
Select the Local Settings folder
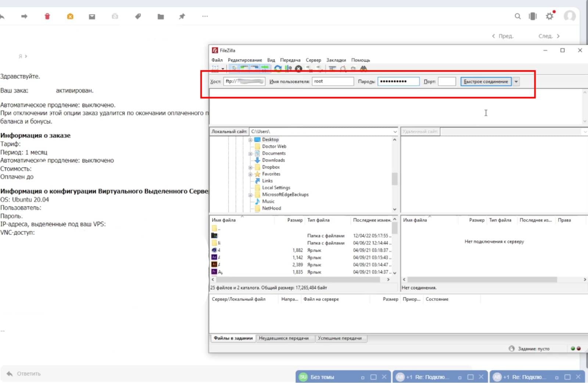(x=276, y=188)
